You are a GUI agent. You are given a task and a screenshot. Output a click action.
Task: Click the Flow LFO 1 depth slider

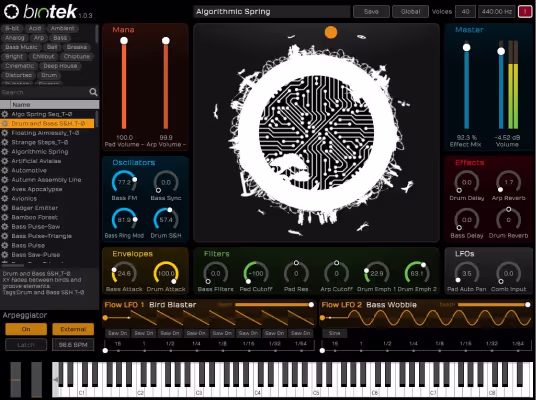(x=273, y=304)
